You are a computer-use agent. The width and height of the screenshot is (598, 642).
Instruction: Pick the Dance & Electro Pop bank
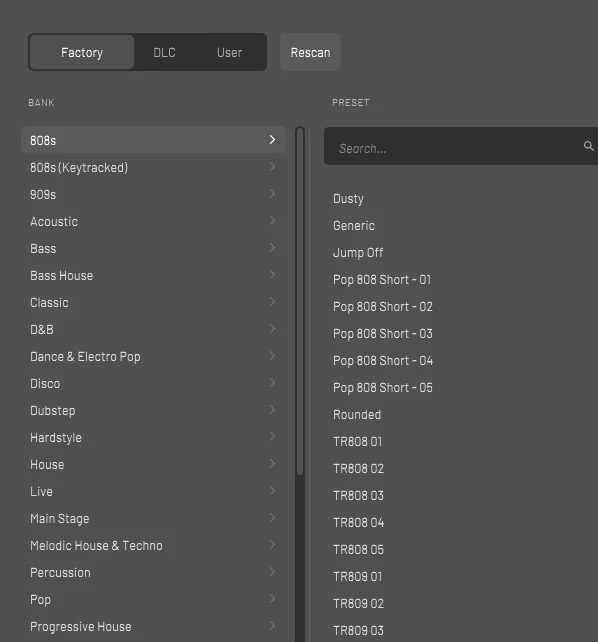[x=85, y=357]
